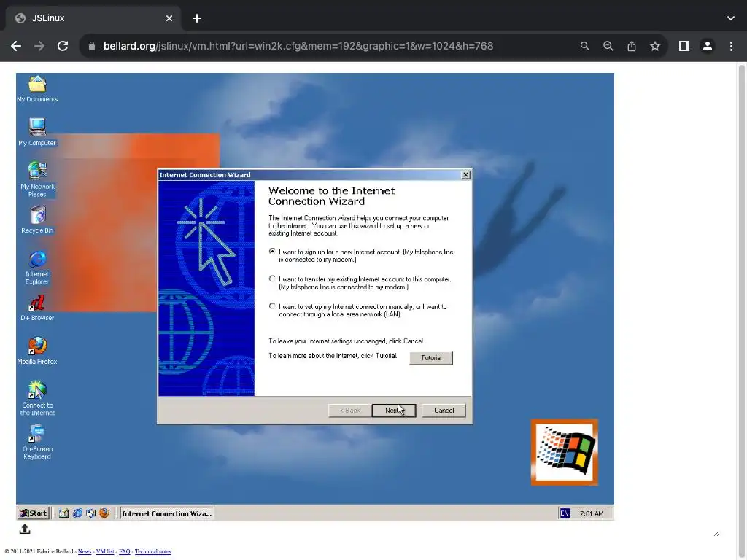Select the D+ Browser desktop icon
Viewport: 747px width, 560px height.
click(x=37, y=308)
